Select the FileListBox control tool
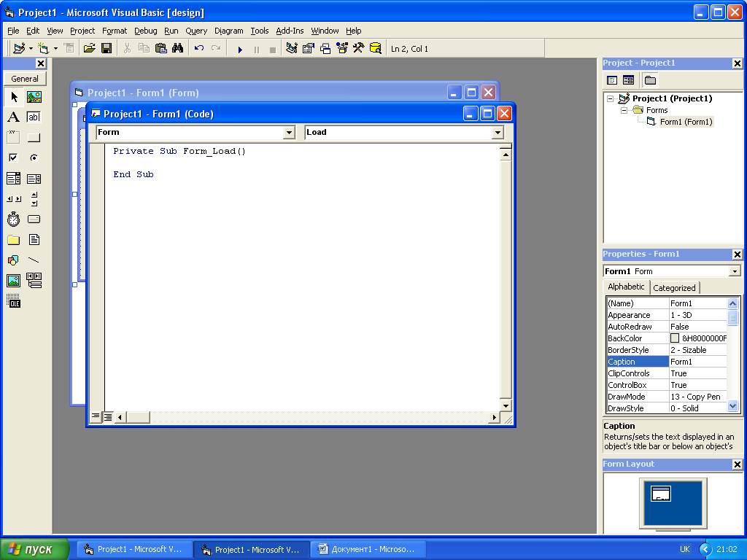This screenshot has height=560, width=747. click(34, 239)
